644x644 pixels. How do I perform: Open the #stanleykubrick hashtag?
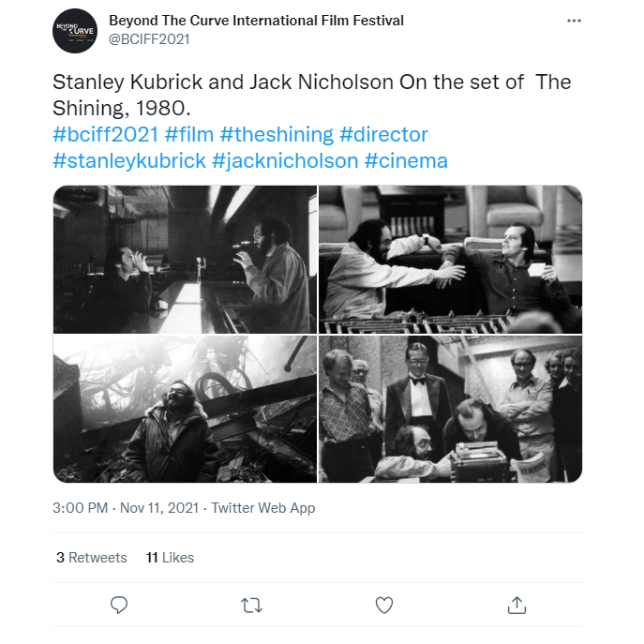coord(129,160)
